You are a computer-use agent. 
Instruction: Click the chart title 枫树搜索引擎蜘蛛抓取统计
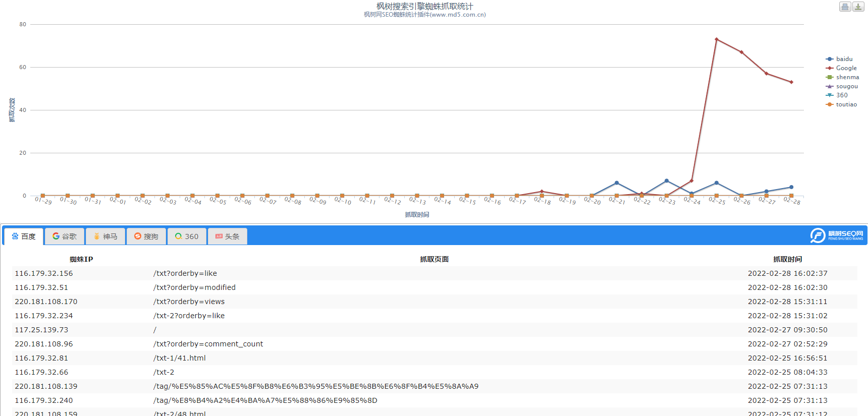(425, 6)
